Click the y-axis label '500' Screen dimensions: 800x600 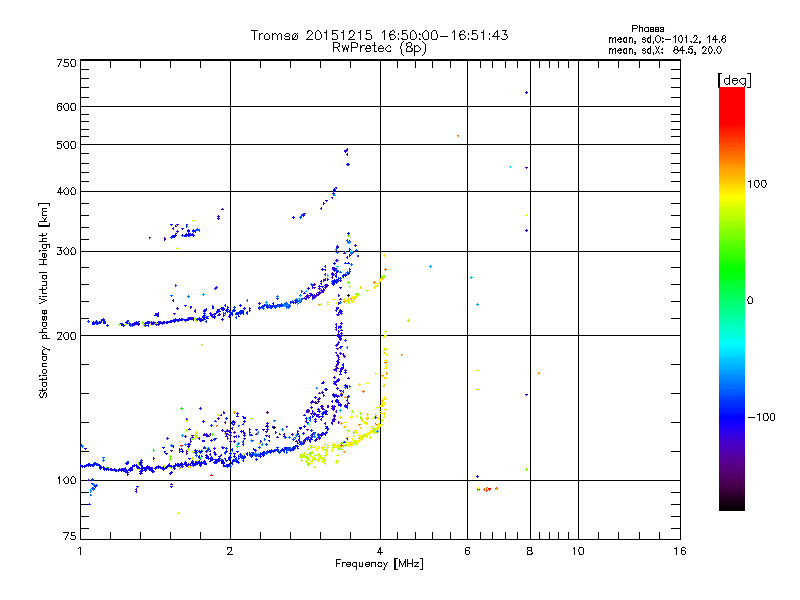(x=66, y=145)
